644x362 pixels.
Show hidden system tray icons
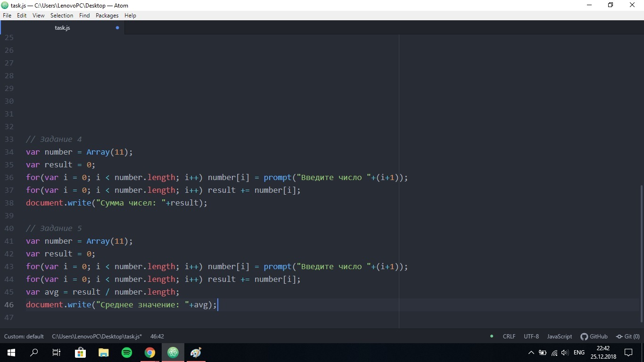(x=531, y=353)
